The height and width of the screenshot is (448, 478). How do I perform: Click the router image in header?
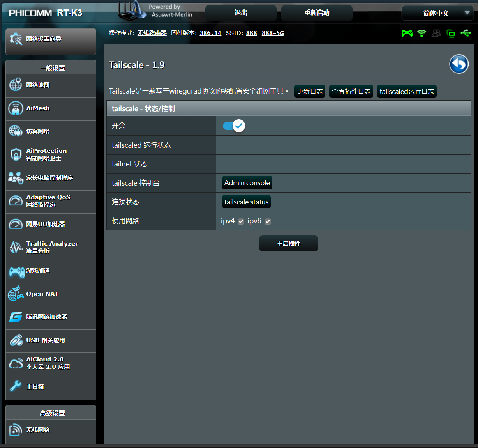[x=132, y=11]
